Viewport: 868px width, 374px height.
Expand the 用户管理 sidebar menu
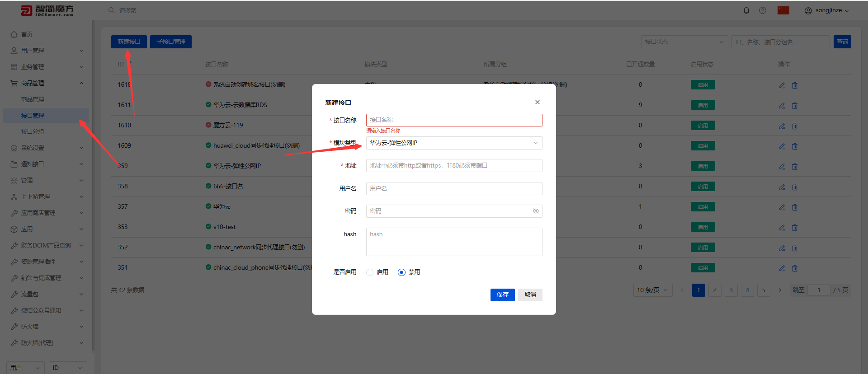tap(47, 51)
